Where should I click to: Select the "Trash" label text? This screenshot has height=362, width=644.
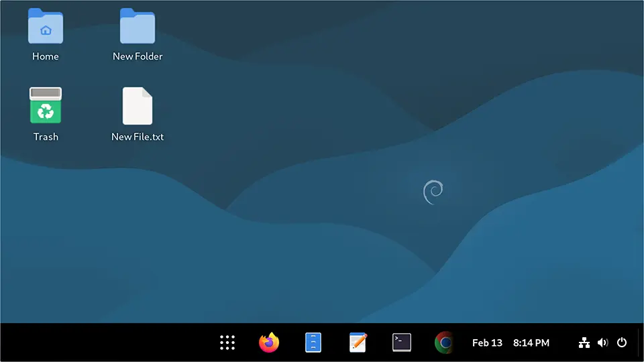click(46, 137)
